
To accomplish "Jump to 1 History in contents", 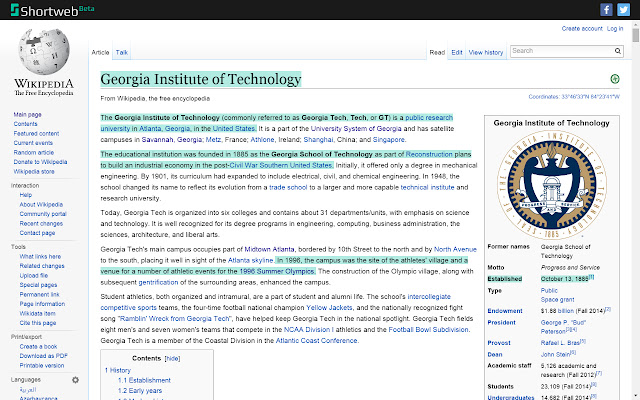I will coord(118,370).
